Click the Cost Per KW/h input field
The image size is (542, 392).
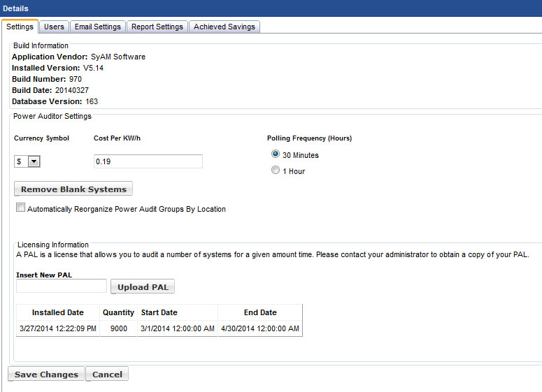[x=148, y=161]
